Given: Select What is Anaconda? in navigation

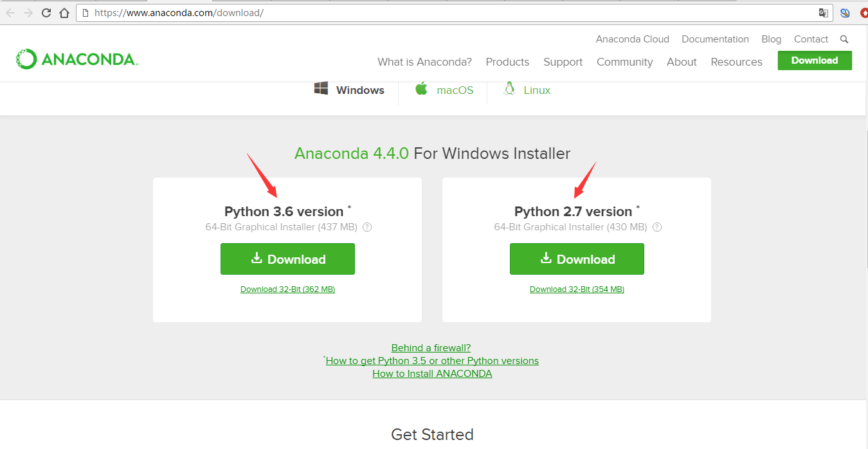Looking at the screenshot, I should pos(424,62).
